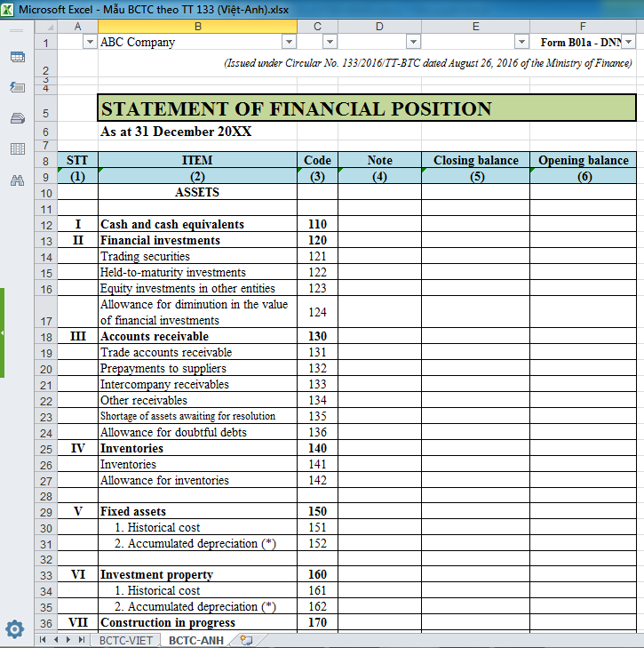Screen dimensions: 644x648
Task: Select the BCTC-ANH sheet tab
Action: coord(195,640)
